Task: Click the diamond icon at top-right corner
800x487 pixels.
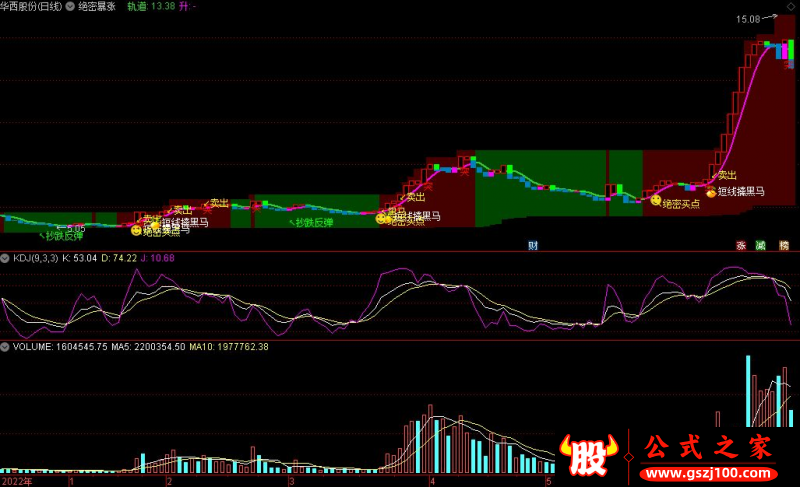Action: click(x=793, y=6)
